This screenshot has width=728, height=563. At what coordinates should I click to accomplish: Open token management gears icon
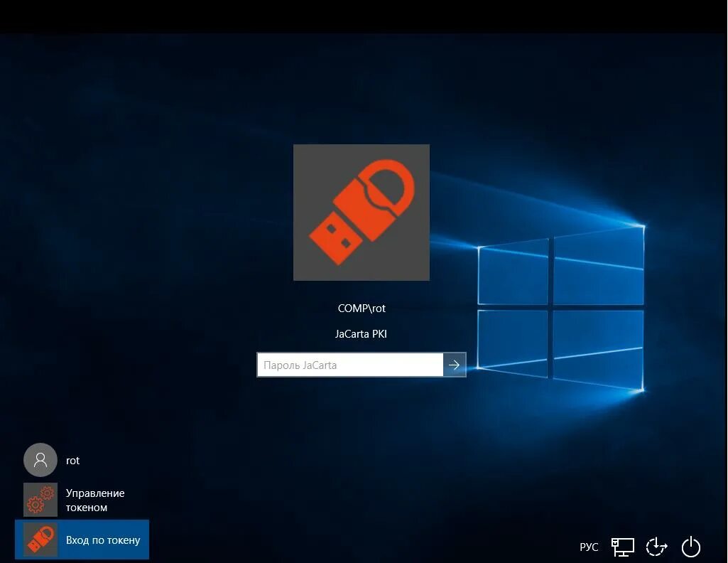point(40,500)
